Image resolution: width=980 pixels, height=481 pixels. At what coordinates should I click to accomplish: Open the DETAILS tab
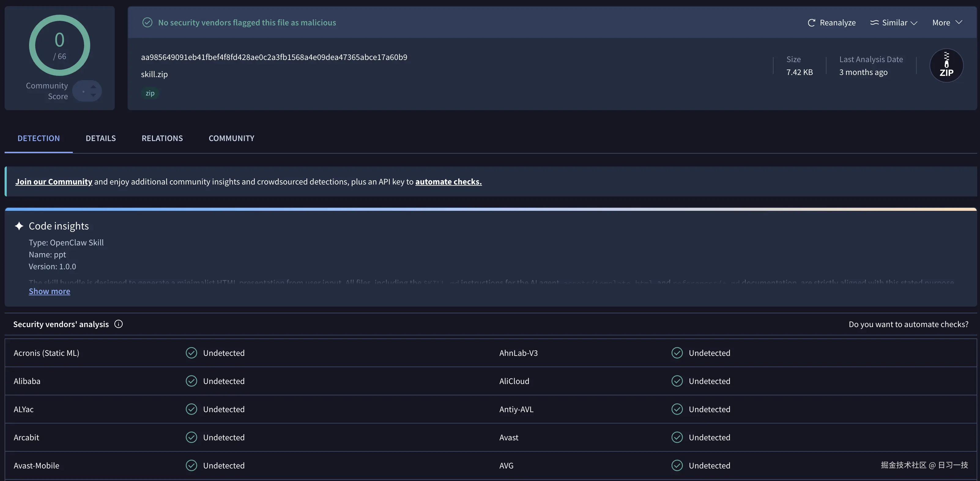(100, 138)
